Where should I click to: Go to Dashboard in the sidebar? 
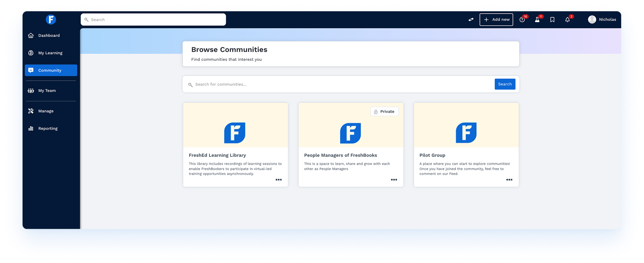coord(49,36)
